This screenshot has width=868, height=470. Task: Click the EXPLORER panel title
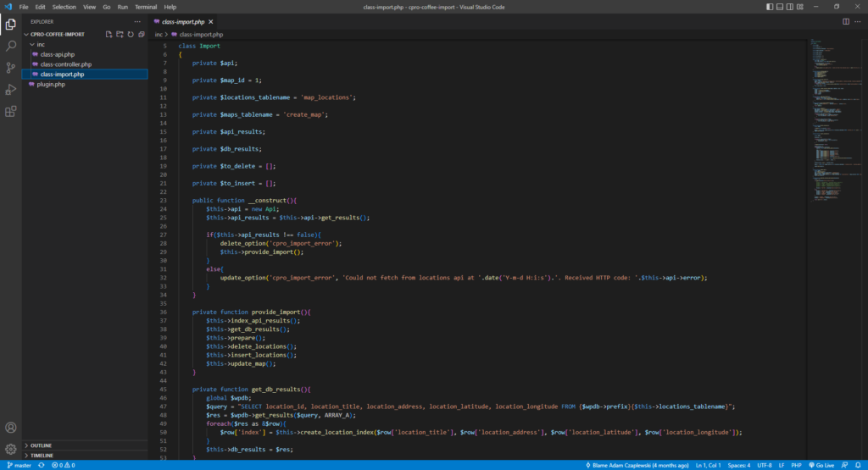click(x=42, y=21)
